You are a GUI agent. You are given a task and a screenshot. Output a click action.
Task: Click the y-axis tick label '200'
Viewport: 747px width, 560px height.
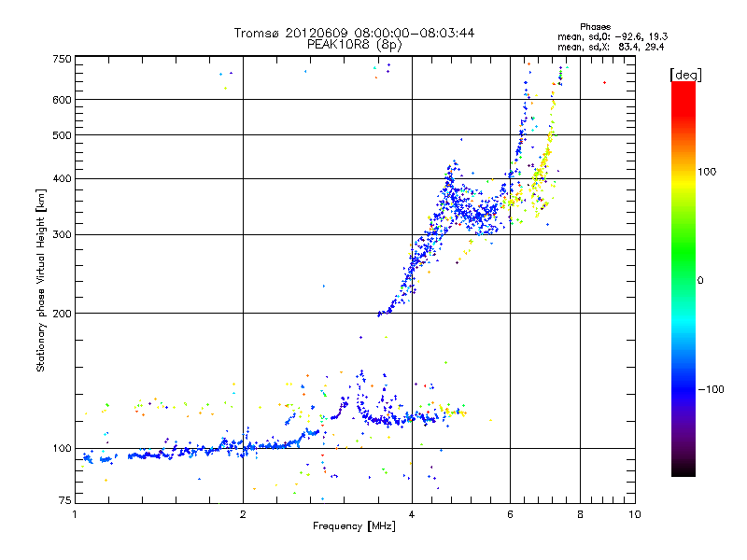tap(63, 314)
